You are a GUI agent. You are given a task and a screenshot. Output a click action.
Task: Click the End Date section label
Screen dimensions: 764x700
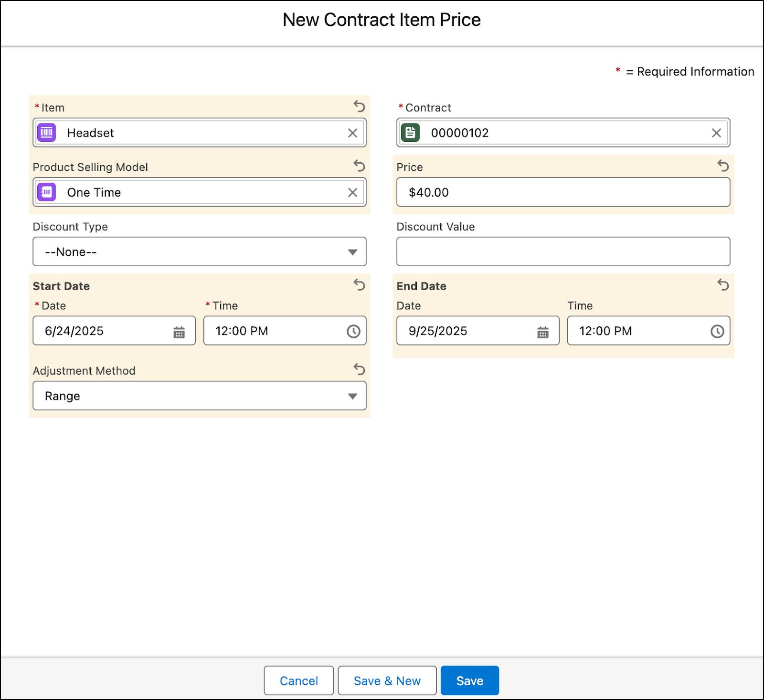(422, 286)
